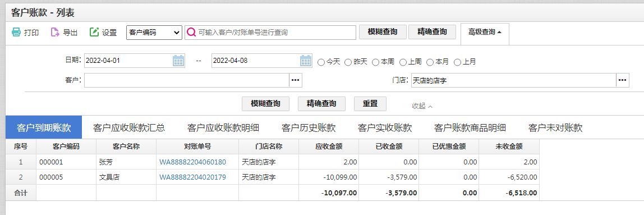Switch to the 客户应收账款汇总 tab

click(129, 127)
